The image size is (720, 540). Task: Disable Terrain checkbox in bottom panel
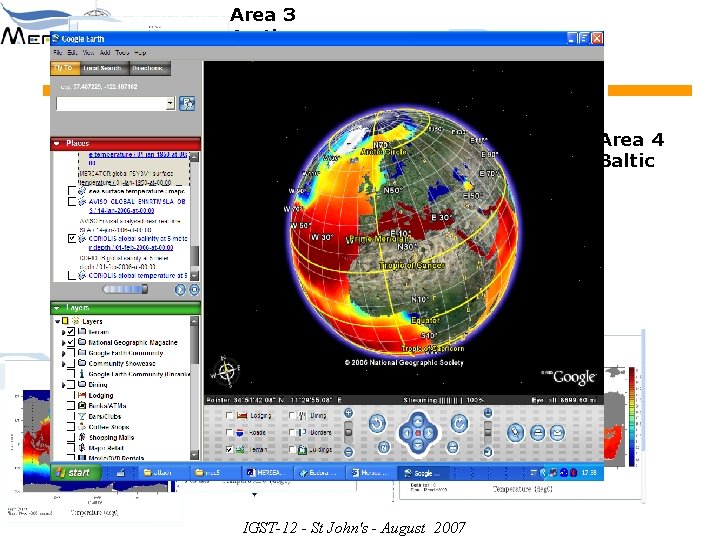(229, 449)
